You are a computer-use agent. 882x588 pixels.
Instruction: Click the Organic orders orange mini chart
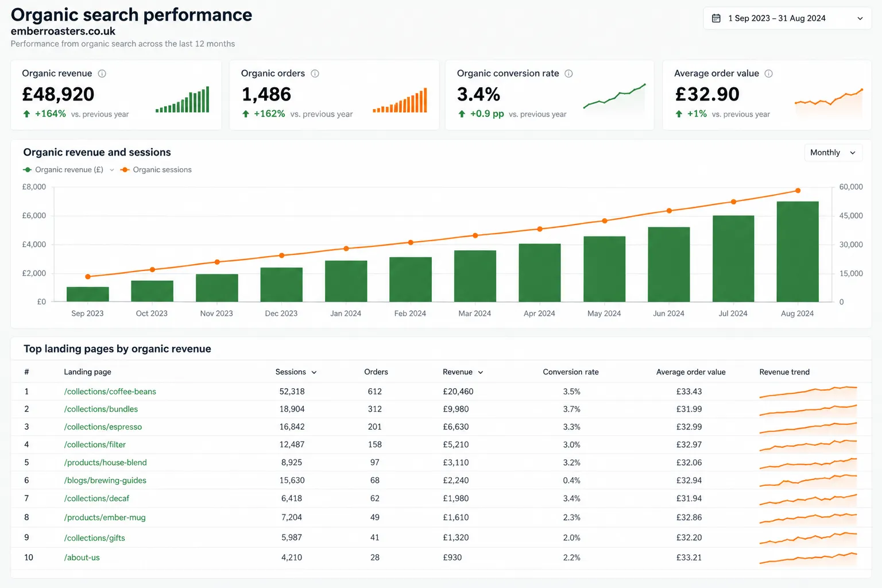pyautogui.click(x=400, y=100)
